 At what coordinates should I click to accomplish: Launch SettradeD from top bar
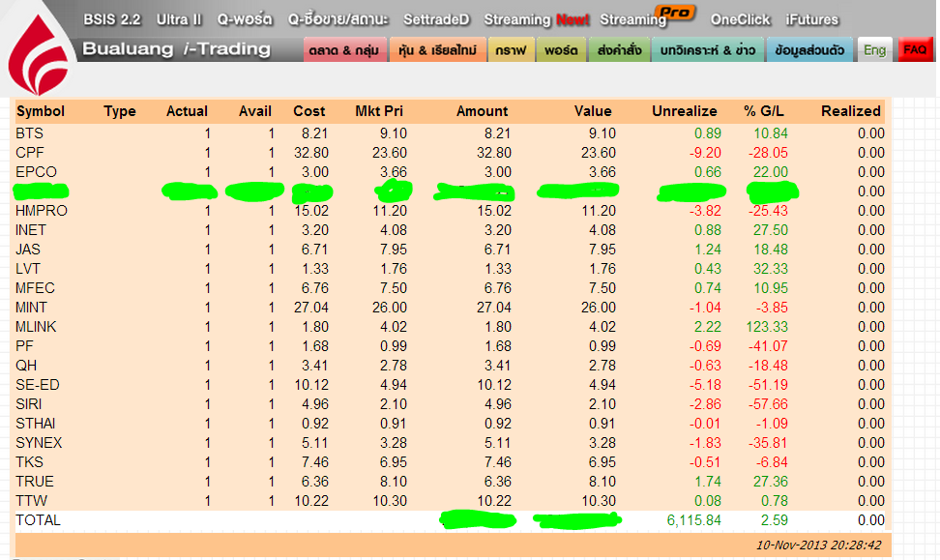pyautogui.click(x=436, y=19)
